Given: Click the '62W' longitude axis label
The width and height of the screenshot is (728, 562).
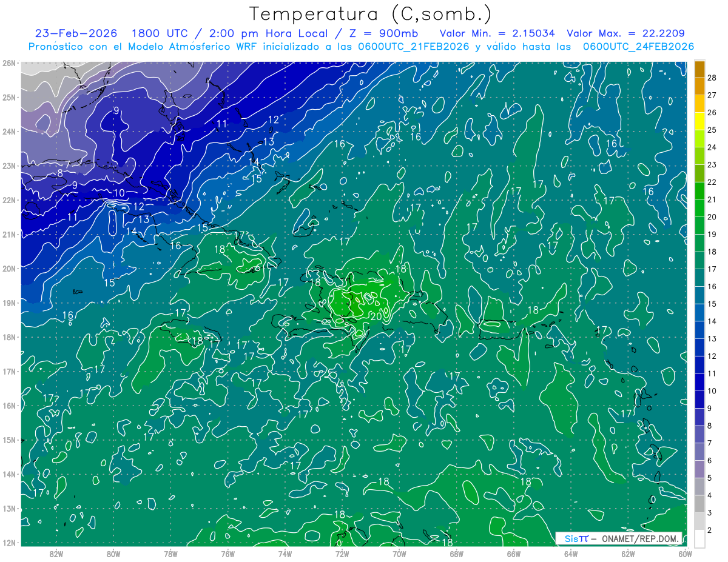Looking at the screenshot, I should pos(628,554).
